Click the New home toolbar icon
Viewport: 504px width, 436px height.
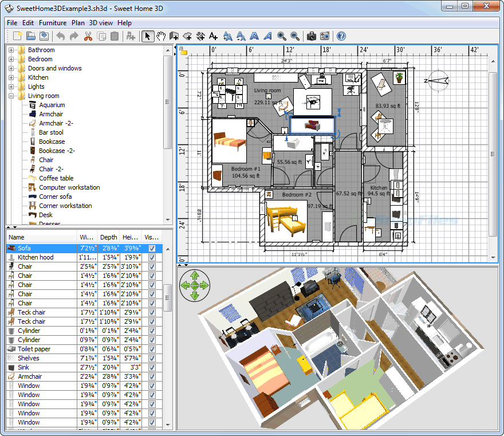17,36
